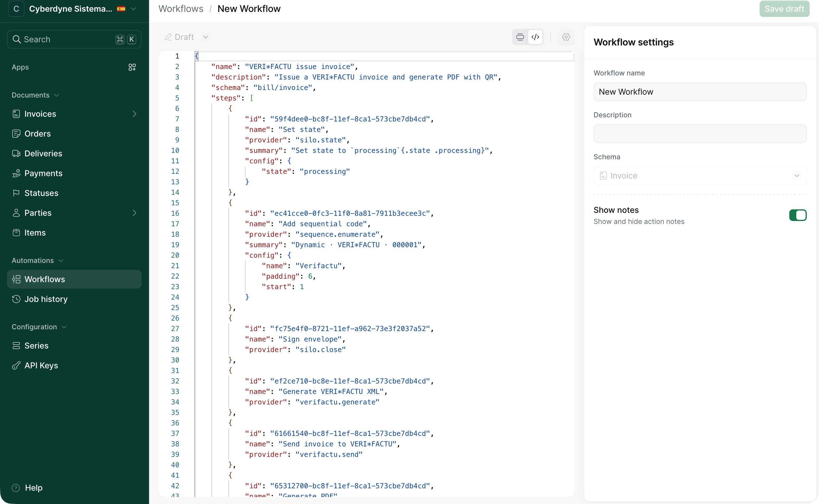Click the Apps grid-plus icon
Viewport: 819px width, 504px height.
click(x=132, y=67)
